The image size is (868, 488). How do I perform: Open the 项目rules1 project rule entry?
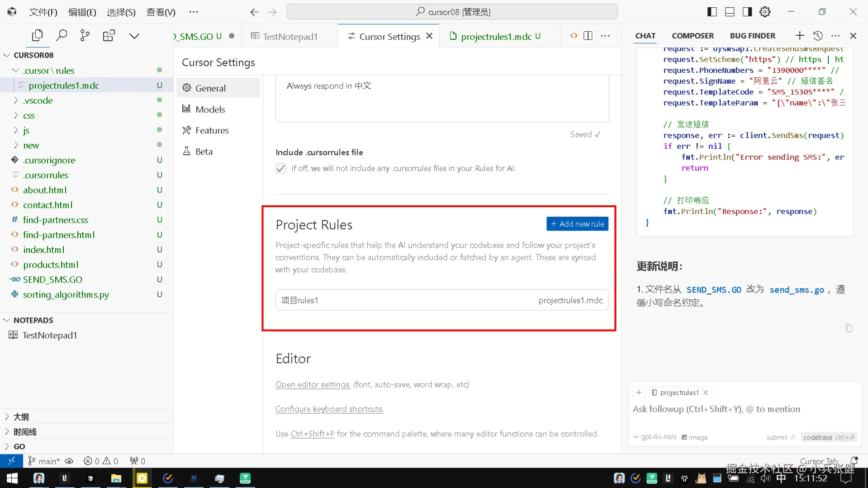pyautogui.click(x=441, y=300)
